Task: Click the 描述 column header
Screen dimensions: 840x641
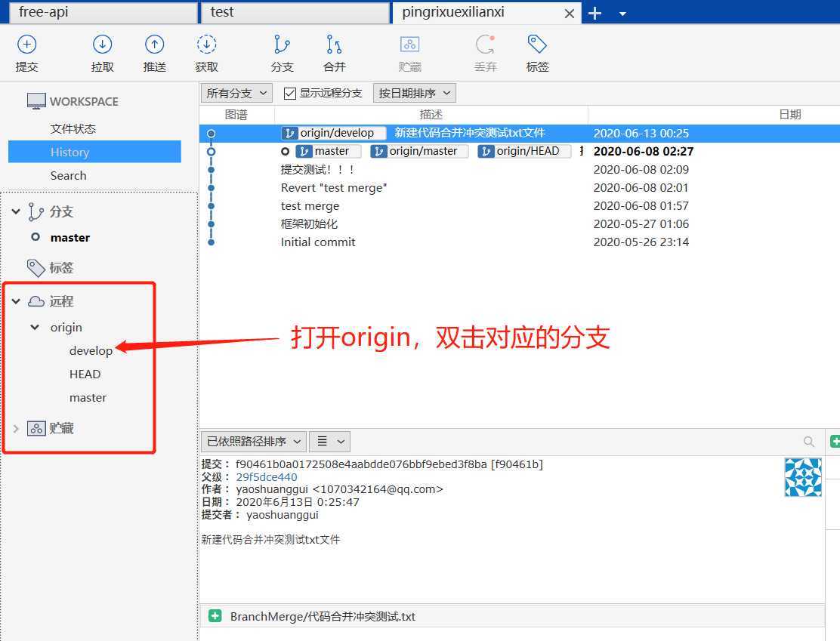Action: coord(431,115)
